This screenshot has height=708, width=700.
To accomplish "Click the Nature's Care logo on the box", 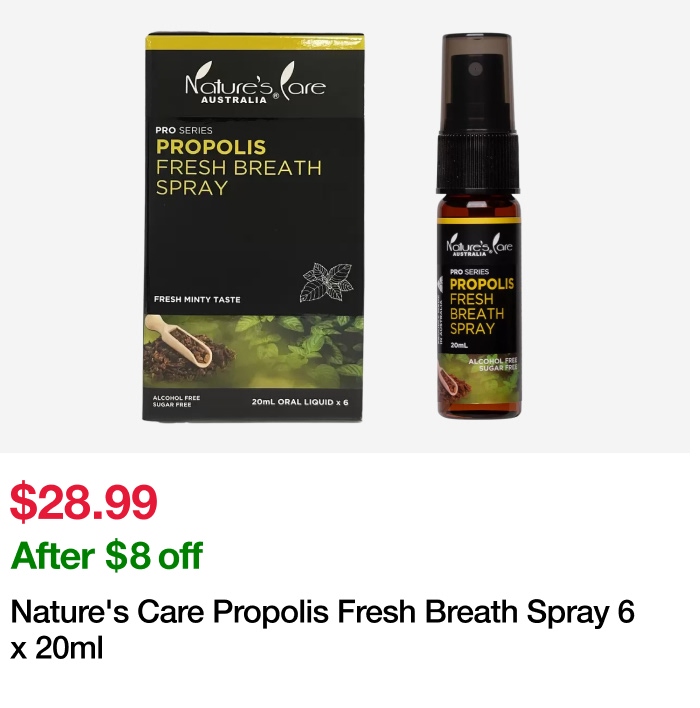I will point(255,83).
